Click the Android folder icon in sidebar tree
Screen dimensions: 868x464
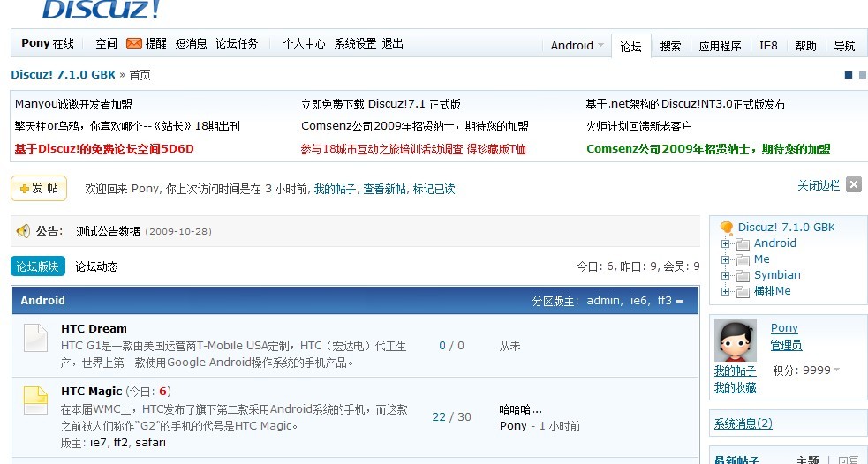click(x=743, y=243)
